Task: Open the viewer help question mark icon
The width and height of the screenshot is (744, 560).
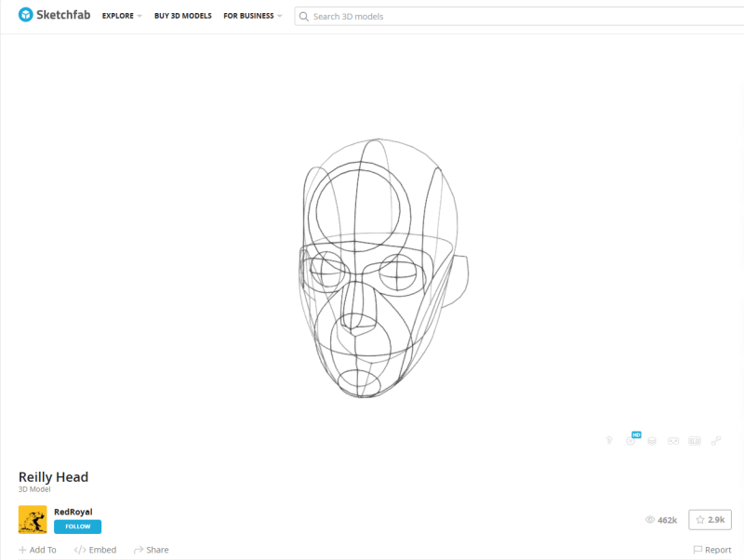Action: (x=609, y=441)
